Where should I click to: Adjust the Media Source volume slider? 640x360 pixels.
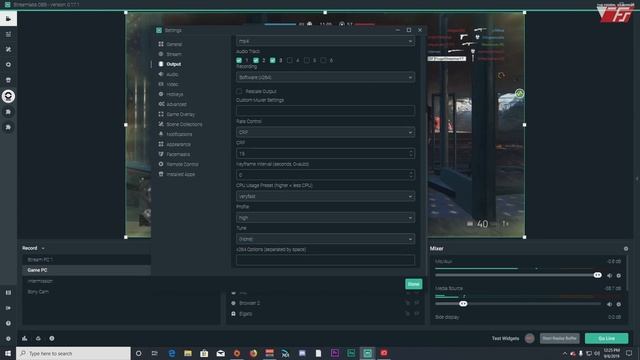click(x=463, y=304)
